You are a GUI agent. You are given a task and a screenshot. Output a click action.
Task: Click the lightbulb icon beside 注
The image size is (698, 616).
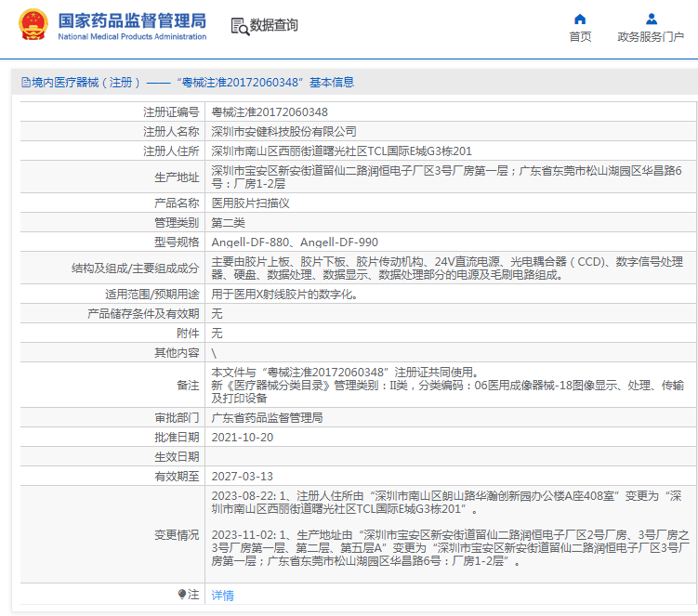tap(182, 595)
